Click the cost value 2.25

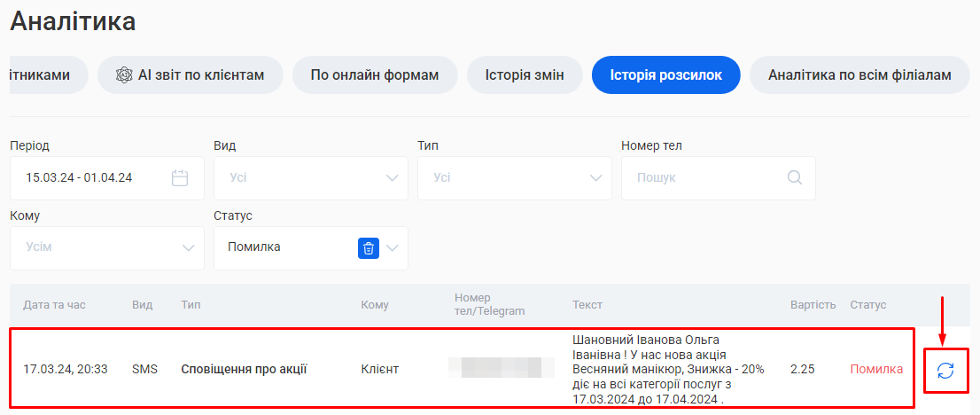coord(803,369)
